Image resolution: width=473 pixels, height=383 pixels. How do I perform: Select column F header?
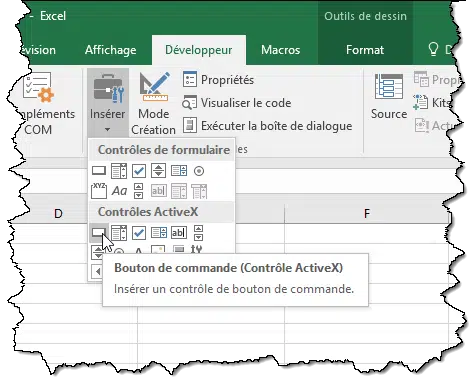367,213
